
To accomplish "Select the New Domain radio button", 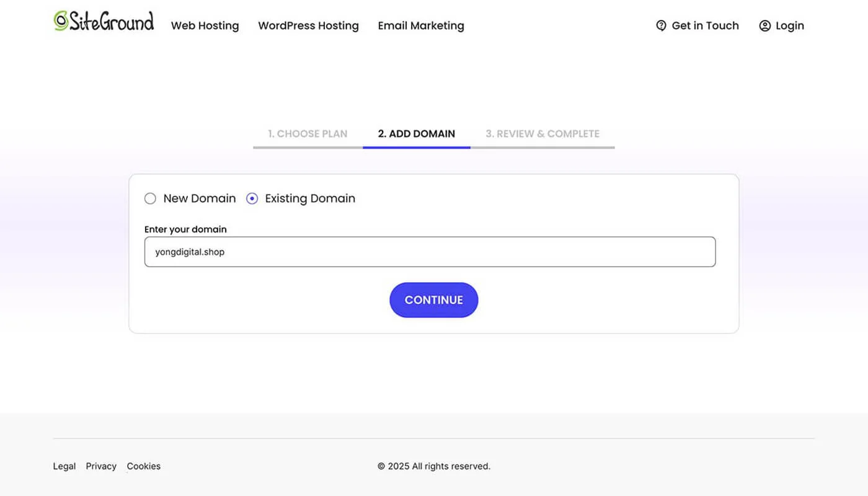I will (150, 198).
